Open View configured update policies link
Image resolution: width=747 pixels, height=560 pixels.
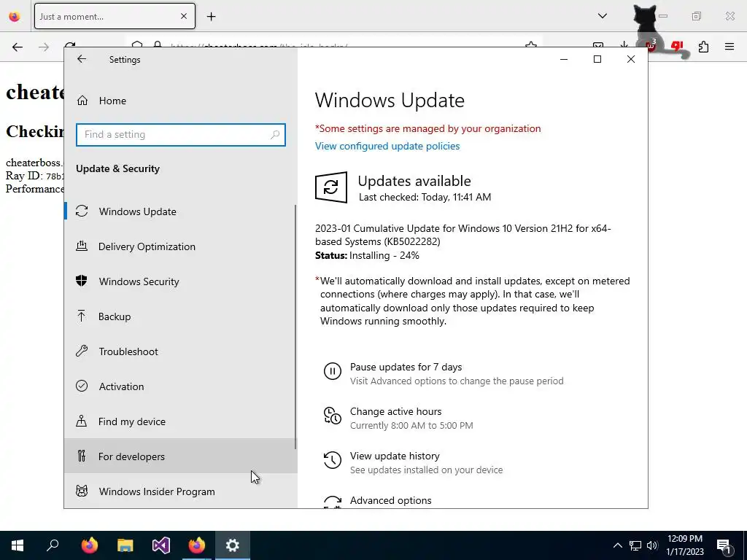pyautogui.click(x=387, y=146)
